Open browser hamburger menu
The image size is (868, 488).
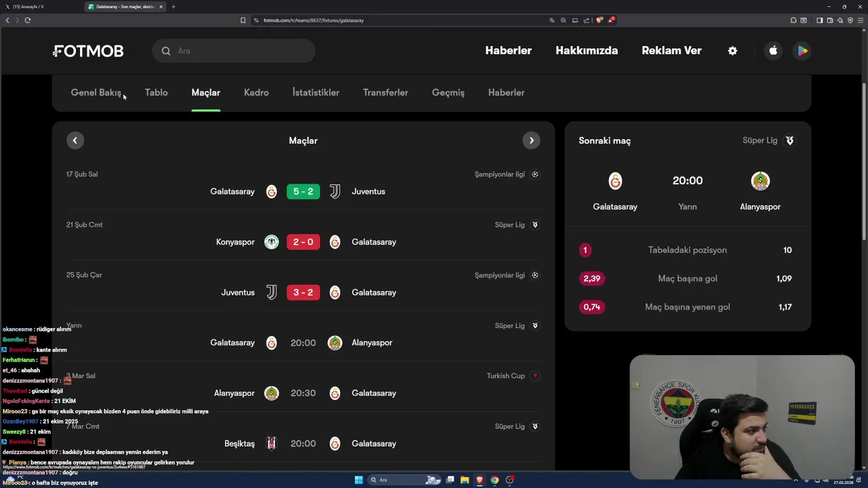point(860,20)
